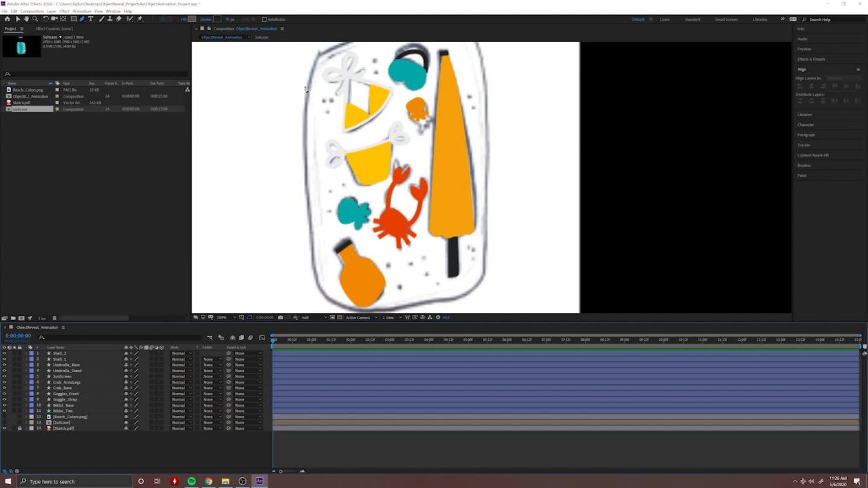
Task: Open the Composition menu
Action: tap(32, 12)
